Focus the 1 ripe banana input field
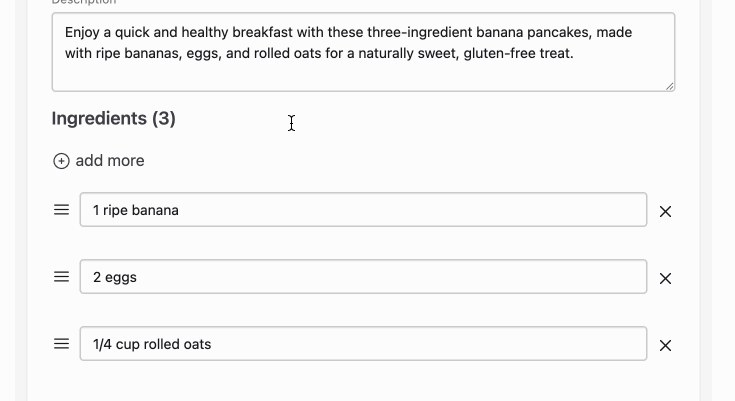This screenshot has height=401, width=735. [x=363, y=210]
